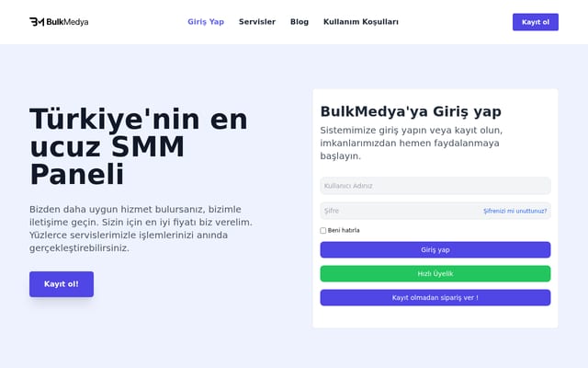Click the Kayıt ol header button
The height and width of the screenshot is (368, 588).
(x=536, y=22)
